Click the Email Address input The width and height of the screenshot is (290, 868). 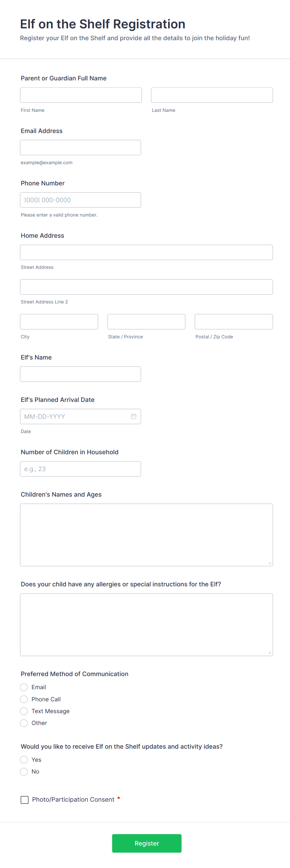coord(80,148)
